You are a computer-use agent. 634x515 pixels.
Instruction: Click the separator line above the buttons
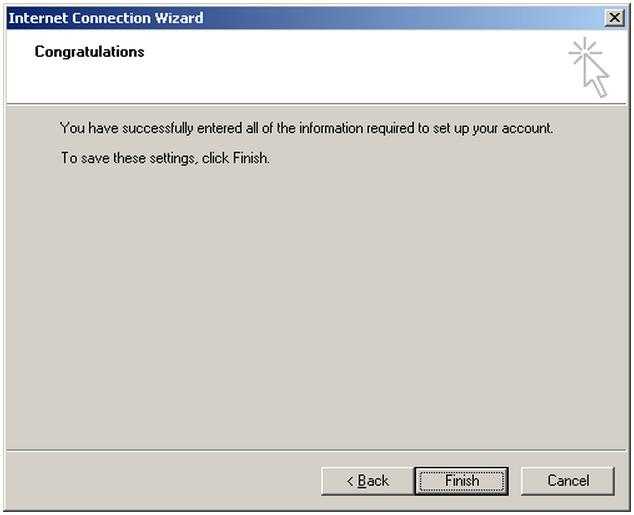click(x=317, y=450)
